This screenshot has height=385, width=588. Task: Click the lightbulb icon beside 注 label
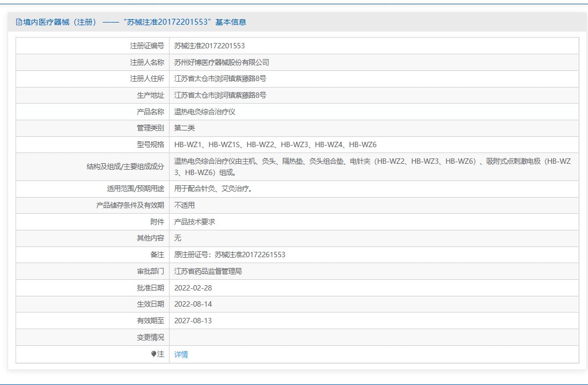[x=154, y=354]
